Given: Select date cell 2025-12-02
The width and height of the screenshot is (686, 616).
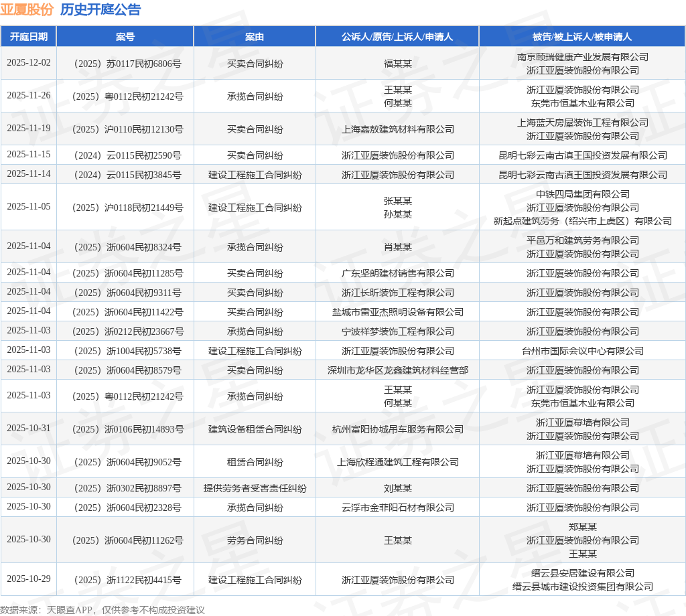Looking at the screenshot, I should [29, 62].
